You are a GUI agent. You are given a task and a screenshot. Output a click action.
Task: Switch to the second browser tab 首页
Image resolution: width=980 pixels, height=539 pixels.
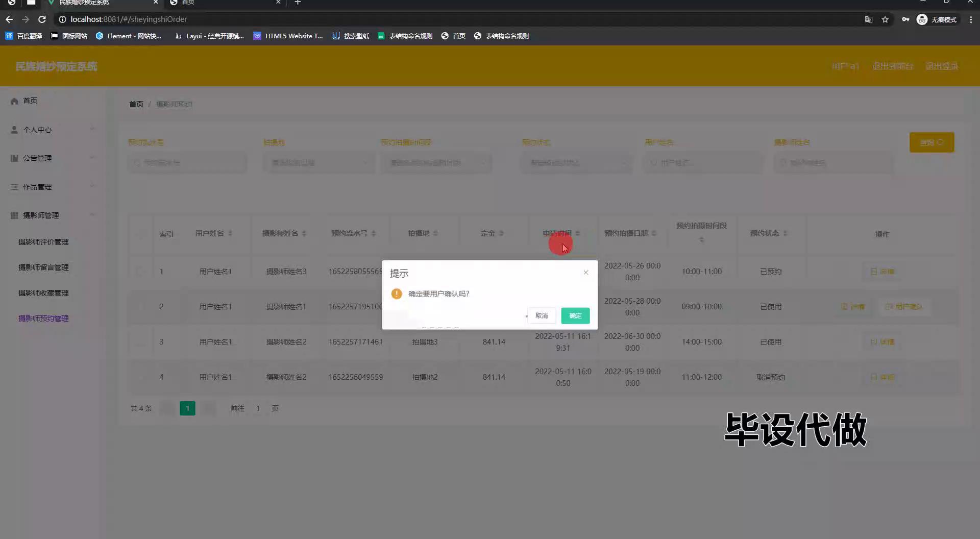(225, 3)
